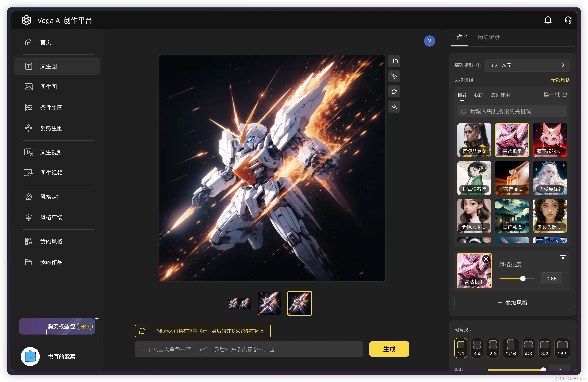Choose the 3:4 aspect ratio
The height and width of the screenshot is (382, 588).
click(x=477, y=348)
